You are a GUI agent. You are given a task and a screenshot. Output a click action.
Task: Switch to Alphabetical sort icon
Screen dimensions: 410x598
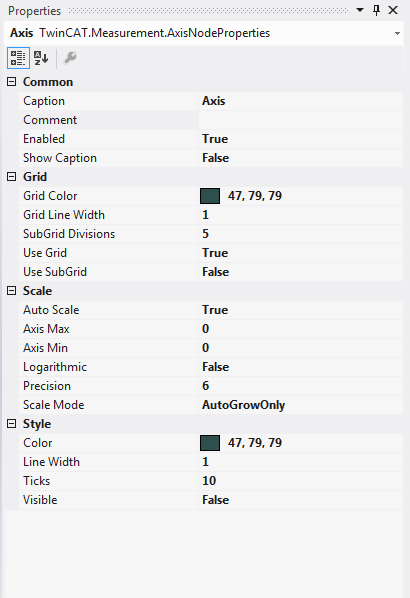pos(41,58)
